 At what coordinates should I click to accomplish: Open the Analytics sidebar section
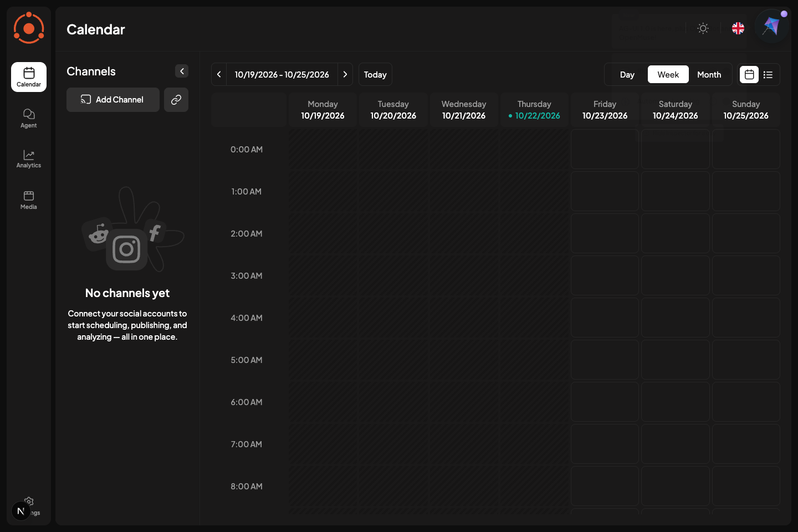point(29,158)
